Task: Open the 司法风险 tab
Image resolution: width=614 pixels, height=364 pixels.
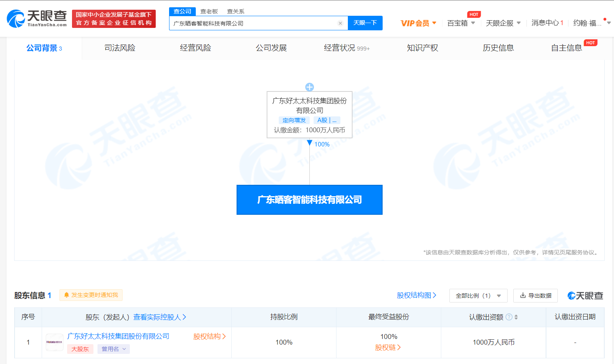Action: click(120, 48)
